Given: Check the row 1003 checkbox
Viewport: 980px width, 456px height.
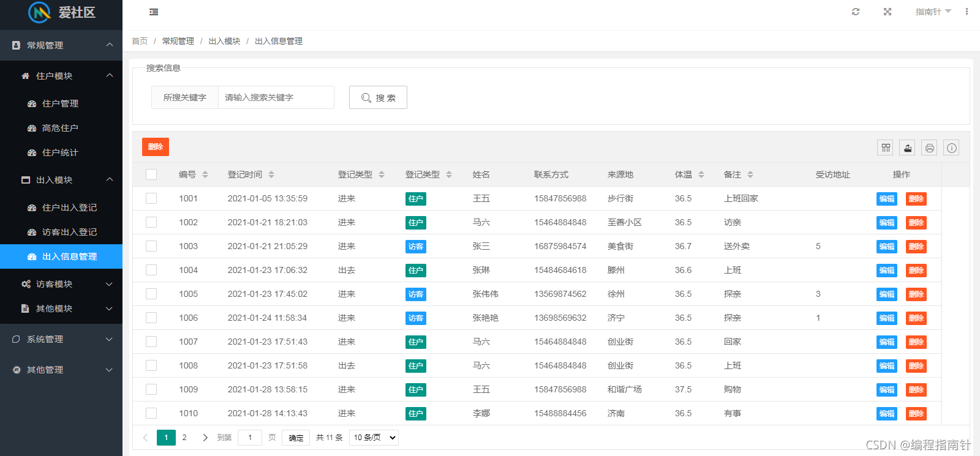Looking at the screenshot, I should click(x=151, y=246).
